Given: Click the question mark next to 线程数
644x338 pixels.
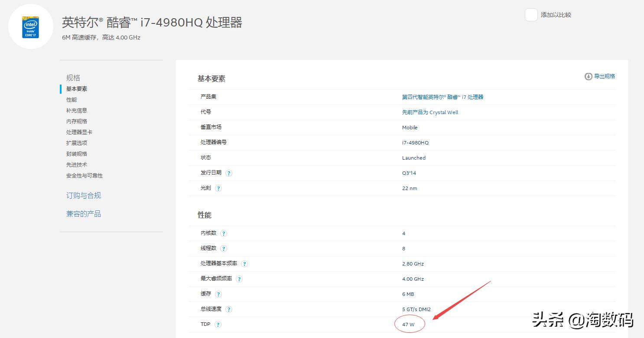Looking at the screenshot, I should [224, 248].
